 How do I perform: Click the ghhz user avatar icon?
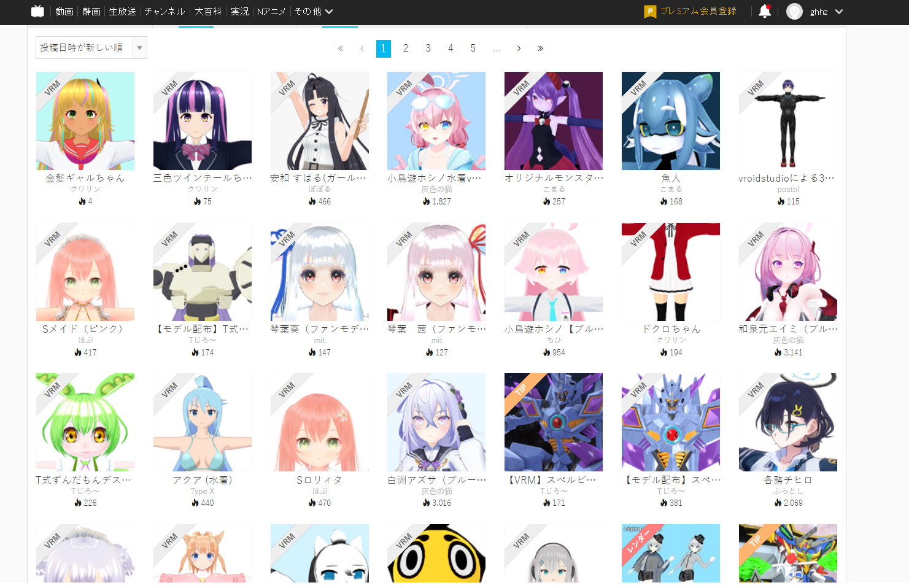point(794,12)
